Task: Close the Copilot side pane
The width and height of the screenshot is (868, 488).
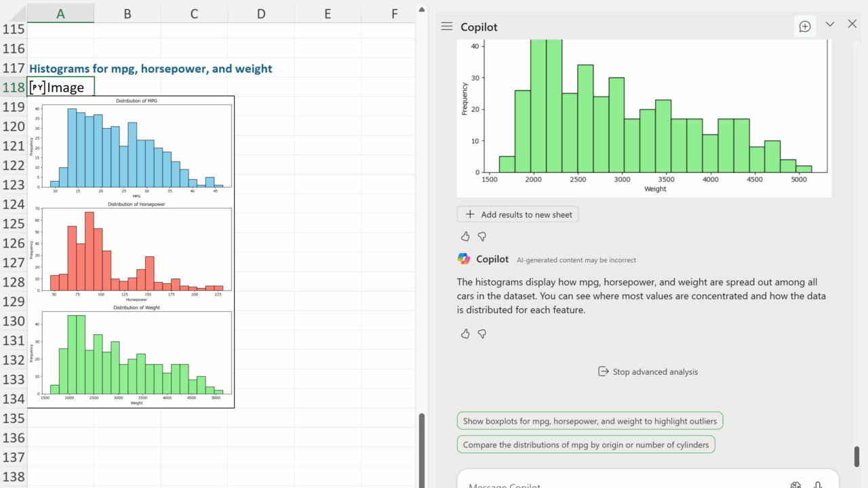Action: [x=852, y=24]
